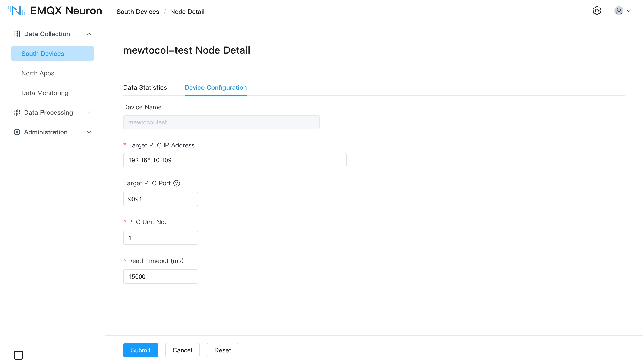Submit the device configuration
643x364 pixels.
click(x=140, y=350)
